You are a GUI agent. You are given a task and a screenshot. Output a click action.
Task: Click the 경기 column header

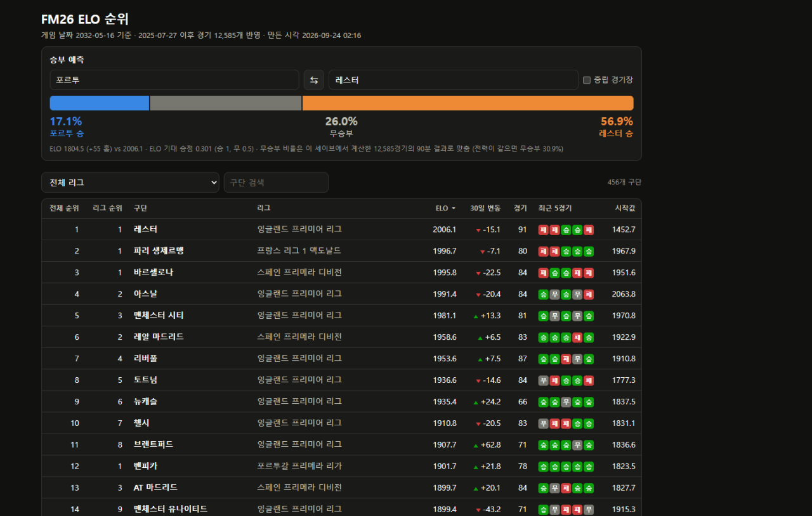520,208
